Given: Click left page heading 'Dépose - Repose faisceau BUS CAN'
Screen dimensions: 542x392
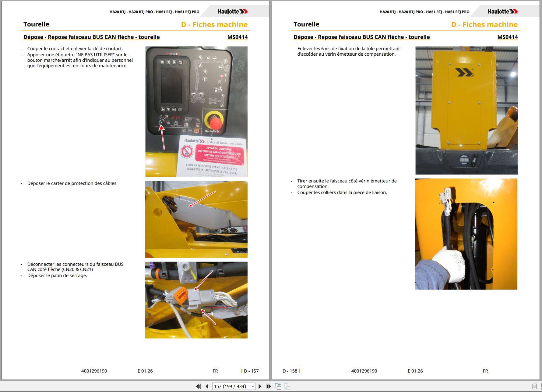Looking at the screenshot, I should click(x=92, y=37).
